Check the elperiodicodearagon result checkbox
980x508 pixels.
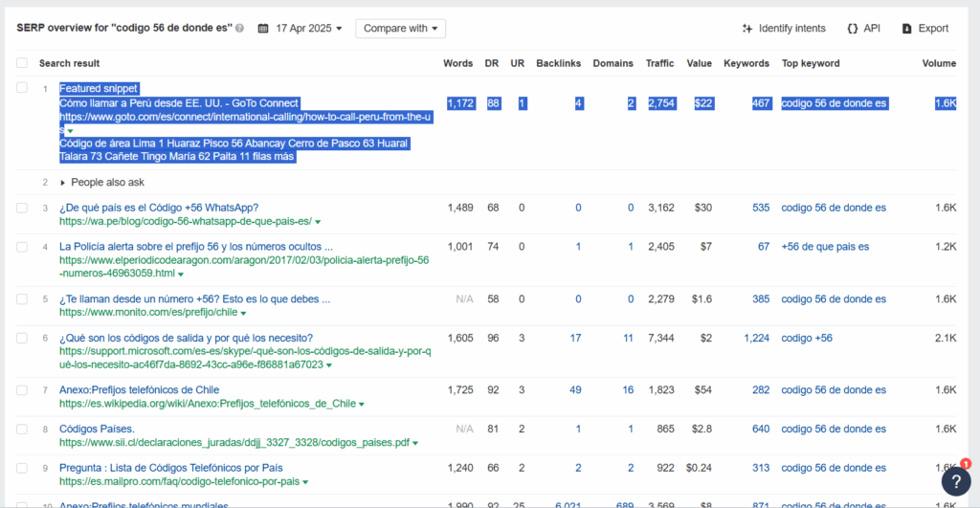22,247
